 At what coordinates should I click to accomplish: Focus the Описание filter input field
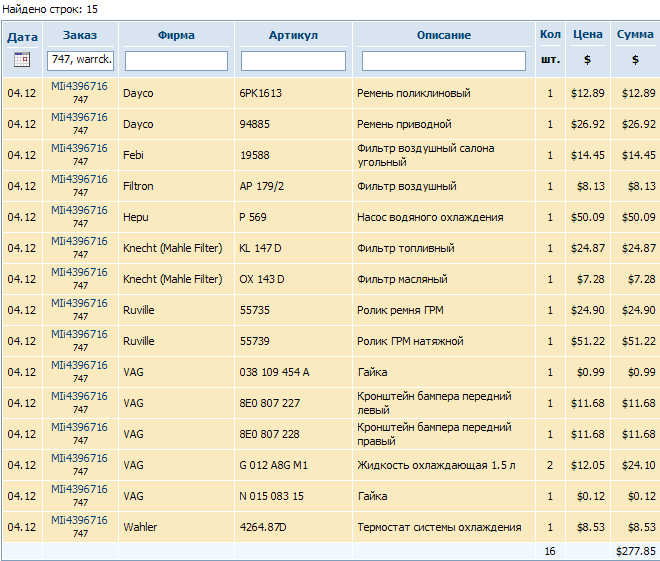pyautogui.click(x=444, y=61)
